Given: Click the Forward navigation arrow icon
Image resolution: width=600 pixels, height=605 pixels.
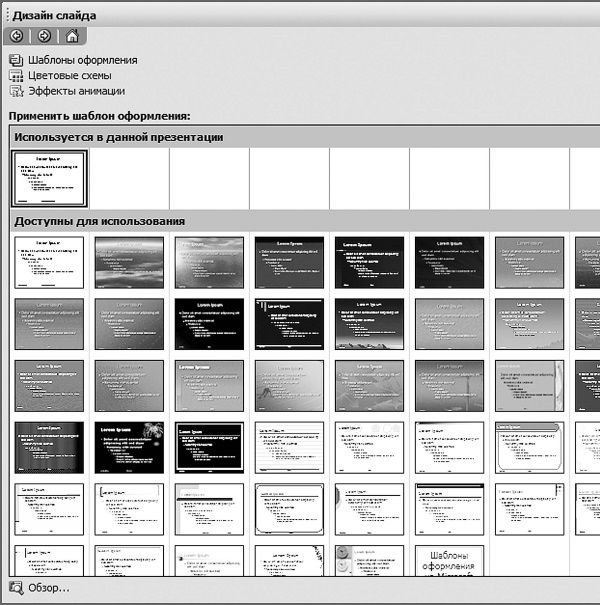Looking at the screenshot, I should [x=44, y=37].
